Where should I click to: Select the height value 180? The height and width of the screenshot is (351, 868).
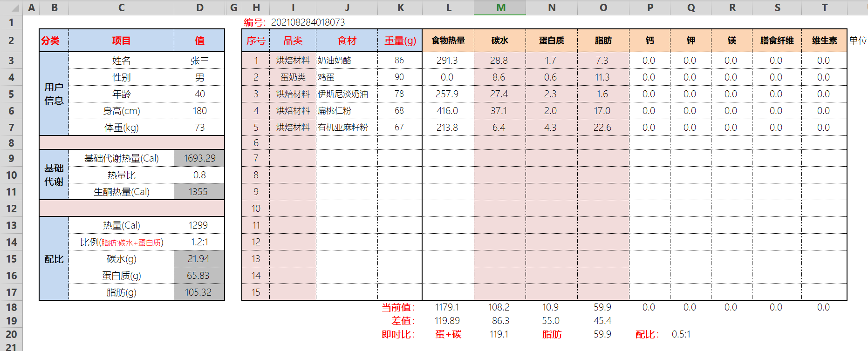coord(199,111)
